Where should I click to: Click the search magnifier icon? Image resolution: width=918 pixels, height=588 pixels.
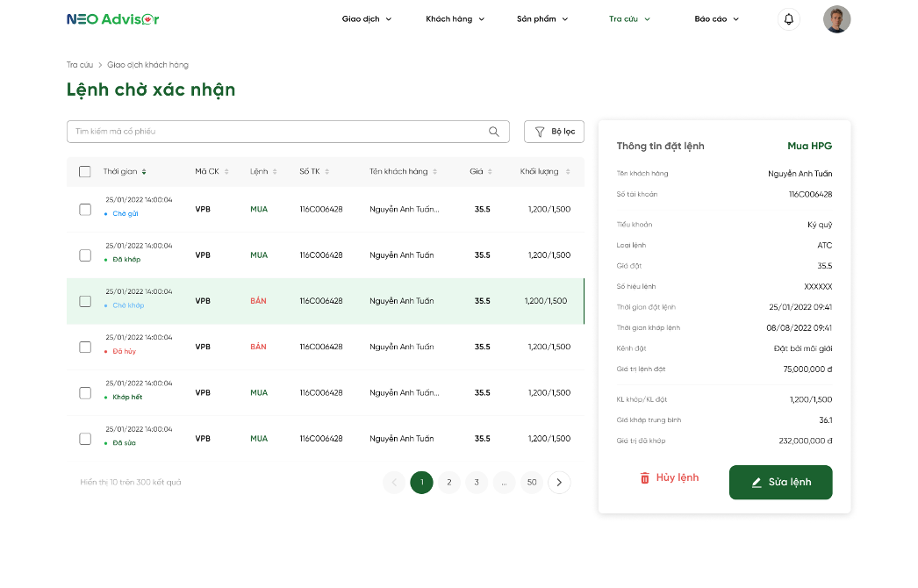tap(494, 132)
